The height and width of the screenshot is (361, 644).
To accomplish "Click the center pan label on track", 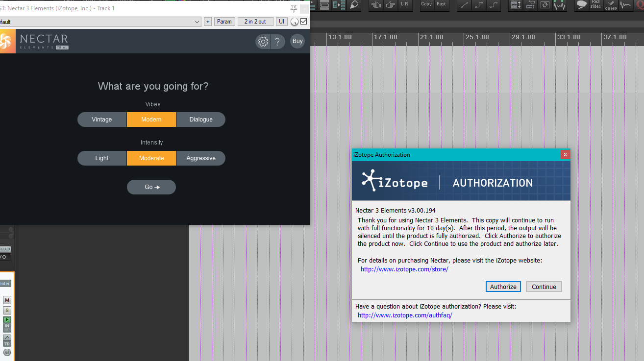I will pyautogui.click(x=5, y=284).
